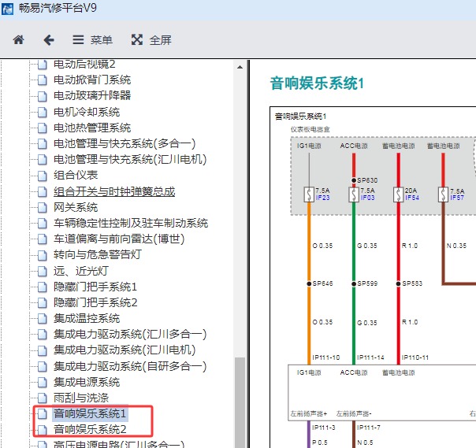This screenshot has width=476, height=448.
Task: Click connector label IP111-3
Action: [x=324, y=428]
